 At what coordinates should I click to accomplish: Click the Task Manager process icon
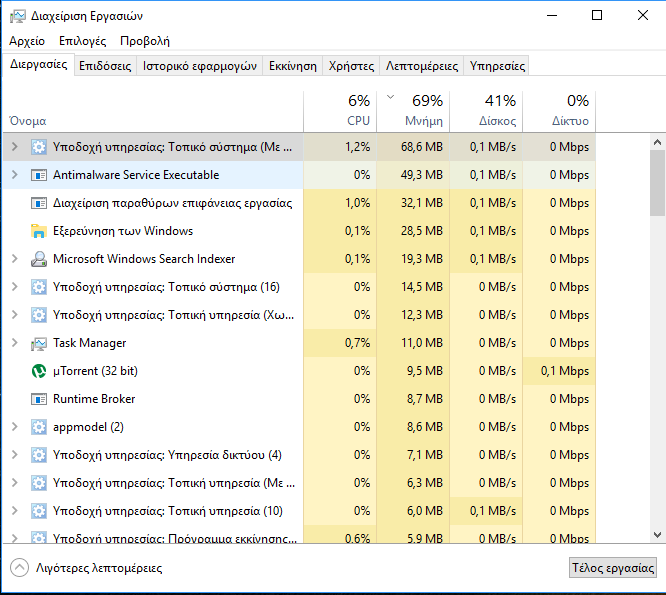coord(39,343)
